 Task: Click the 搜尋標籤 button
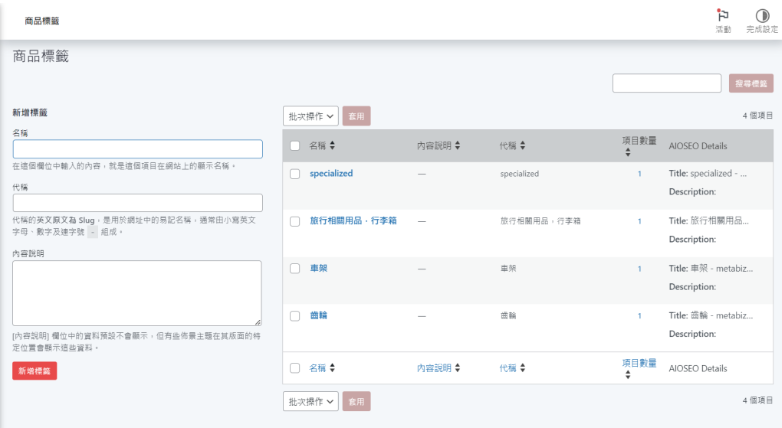(x=751, y=83)
